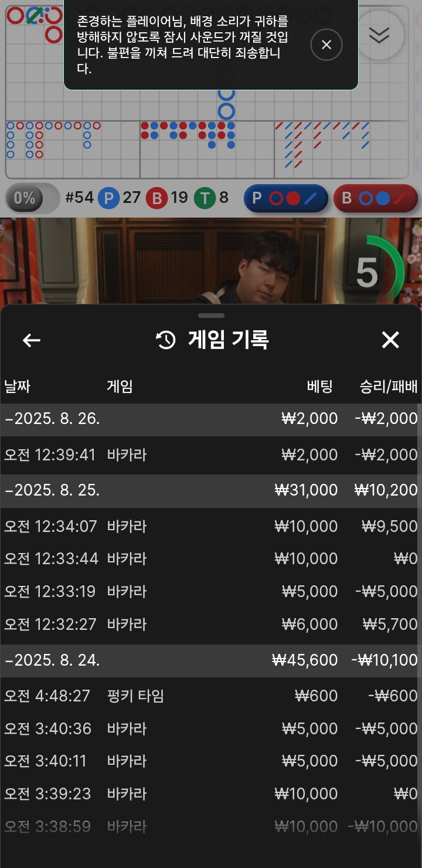This screenshot has width=422, height=868.
Task: Open the 오전 12:34:07 바카라 record
Action: click(211, 526)
